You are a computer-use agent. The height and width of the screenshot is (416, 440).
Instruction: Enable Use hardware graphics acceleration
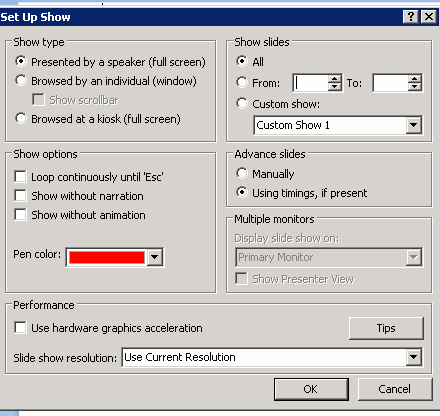(x=20, y=327)
